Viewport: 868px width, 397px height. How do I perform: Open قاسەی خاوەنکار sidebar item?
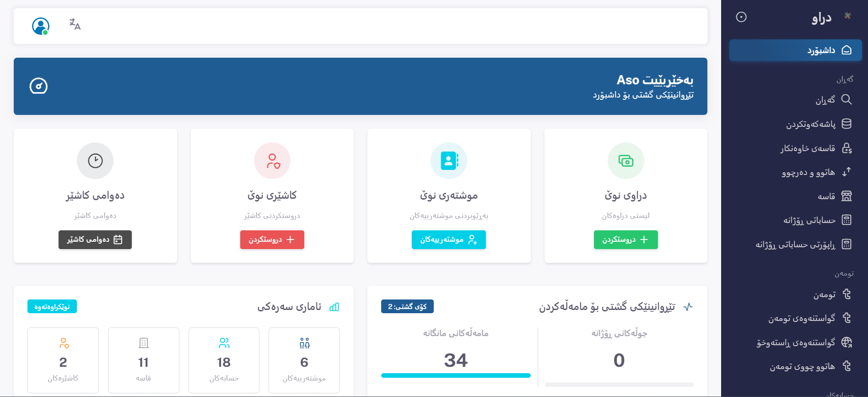click(x=815, y=148)
